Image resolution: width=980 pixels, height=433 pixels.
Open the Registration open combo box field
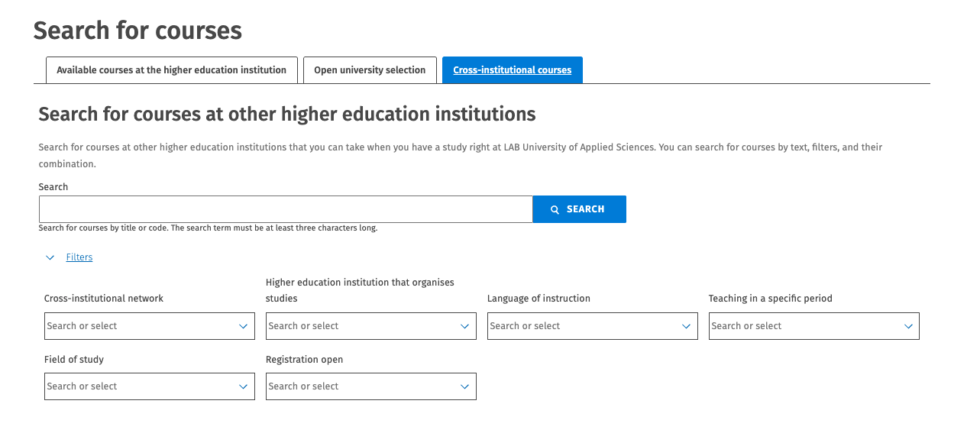coord(359,386)
